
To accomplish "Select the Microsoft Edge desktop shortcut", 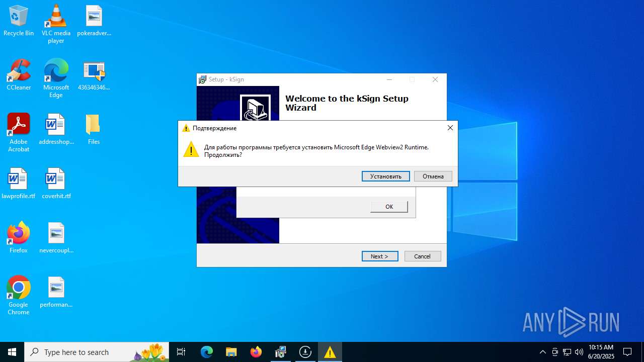I will 56,78.
